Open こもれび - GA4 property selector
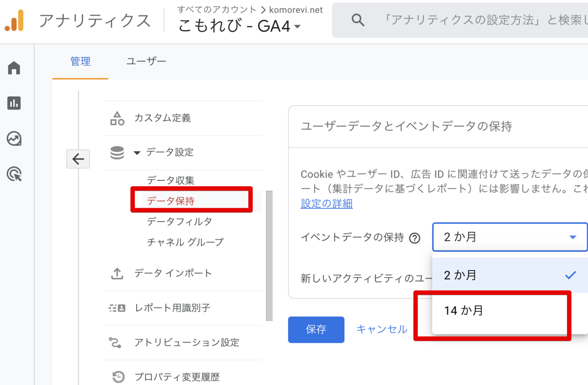The image size is (588, 385). click(240, 26)
